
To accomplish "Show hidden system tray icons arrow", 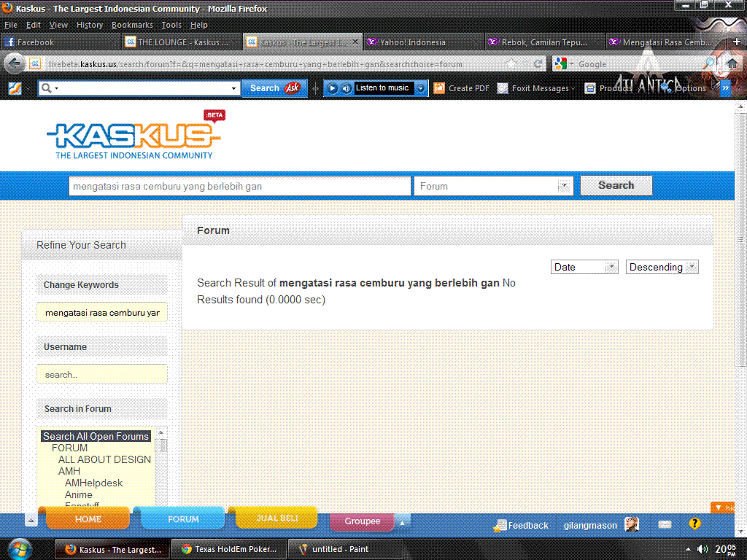I will (x=688, y=549).
